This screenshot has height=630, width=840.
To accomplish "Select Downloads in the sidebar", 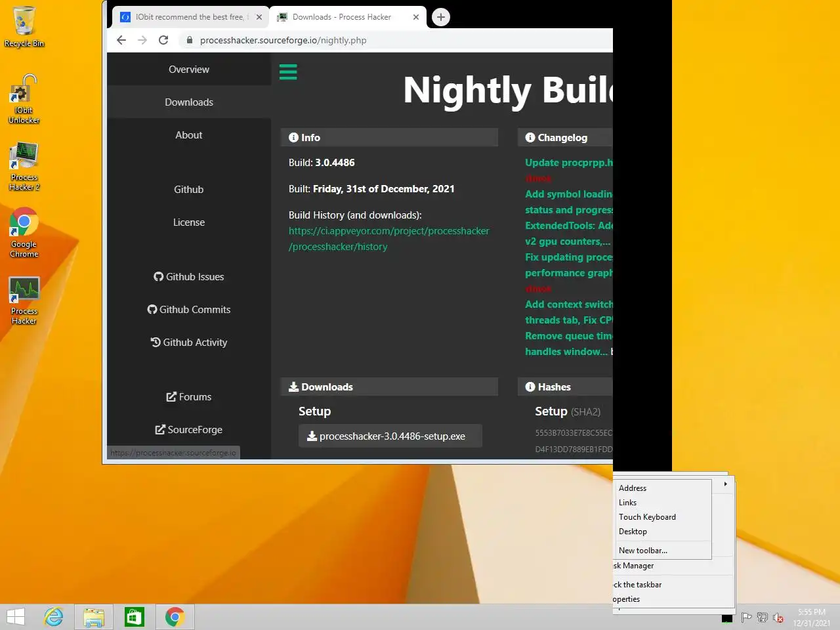I will [189, 102].
